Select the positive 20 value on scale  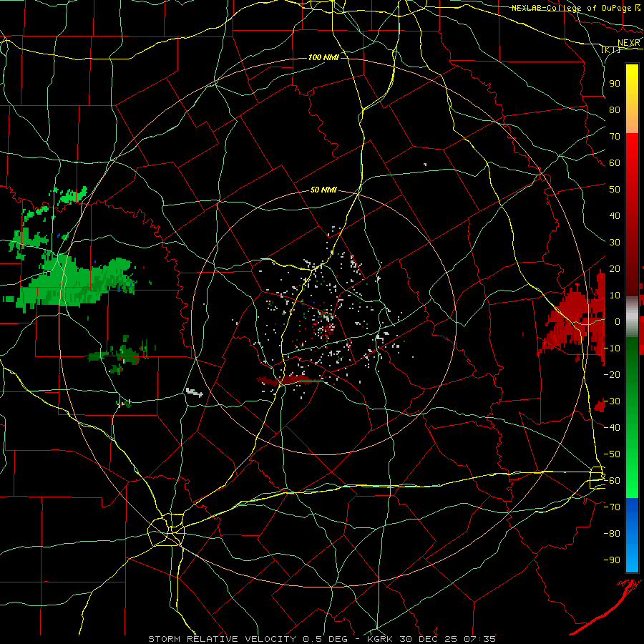615,268
